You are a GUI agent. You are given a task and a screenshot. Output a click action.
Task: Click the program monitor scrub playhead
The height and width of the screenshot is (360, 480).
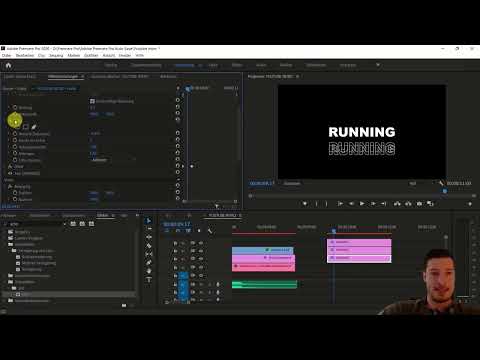445,191
